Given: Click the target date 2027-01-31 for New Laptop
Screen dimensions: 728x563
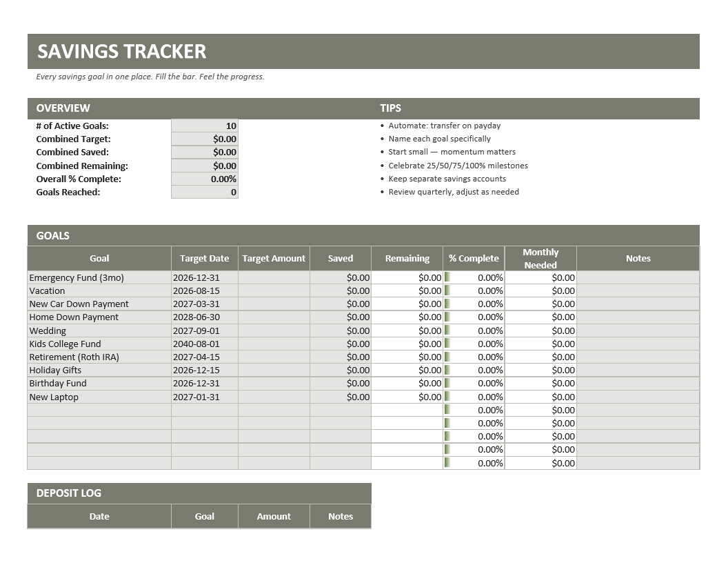Looking at the screenshot, I should [204, 397].
